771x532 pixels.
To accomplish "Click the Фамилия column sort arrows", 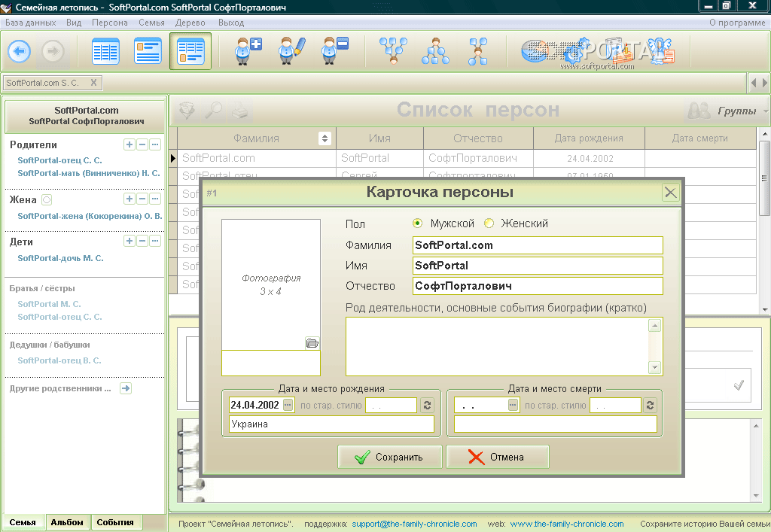I will tap(325, 138).
